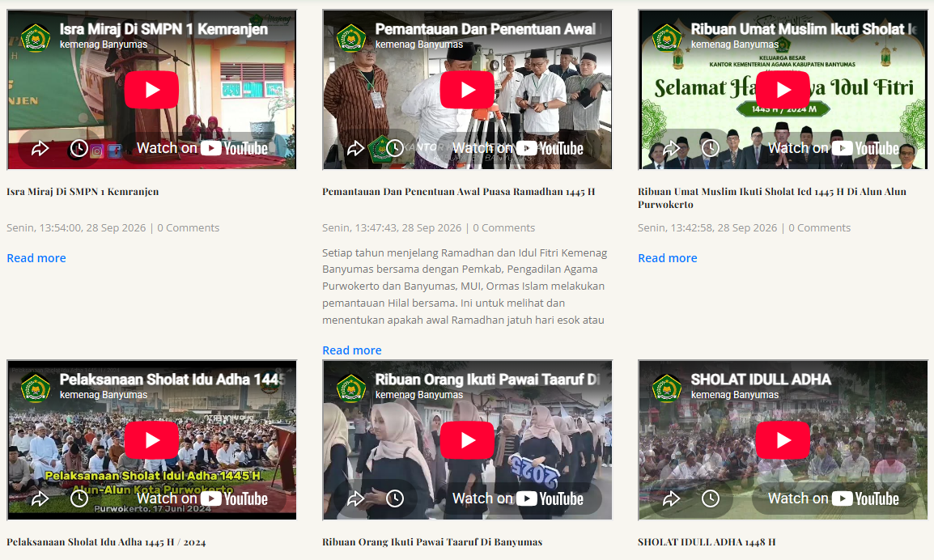
Task: Open Read more under Ribuan Umat Muslim Ikuti Sholat Ied
Action: 668,258
